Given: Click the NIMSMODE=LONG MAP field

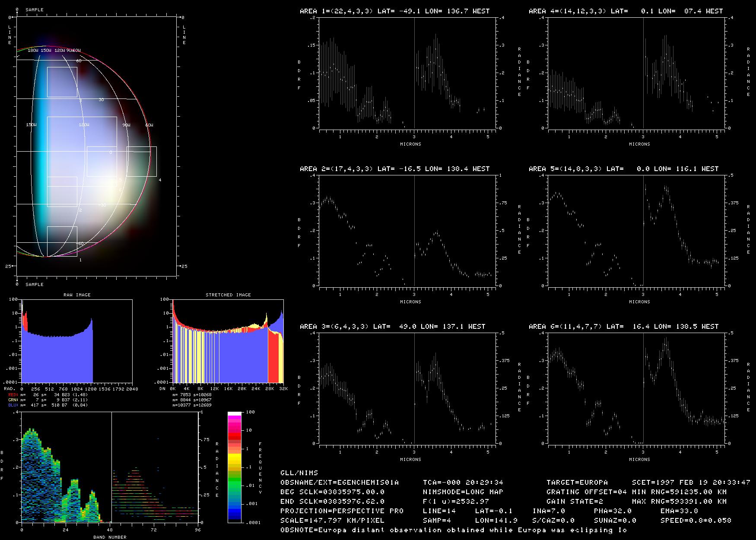Looking at the screenshot, I should click(463, 492).
